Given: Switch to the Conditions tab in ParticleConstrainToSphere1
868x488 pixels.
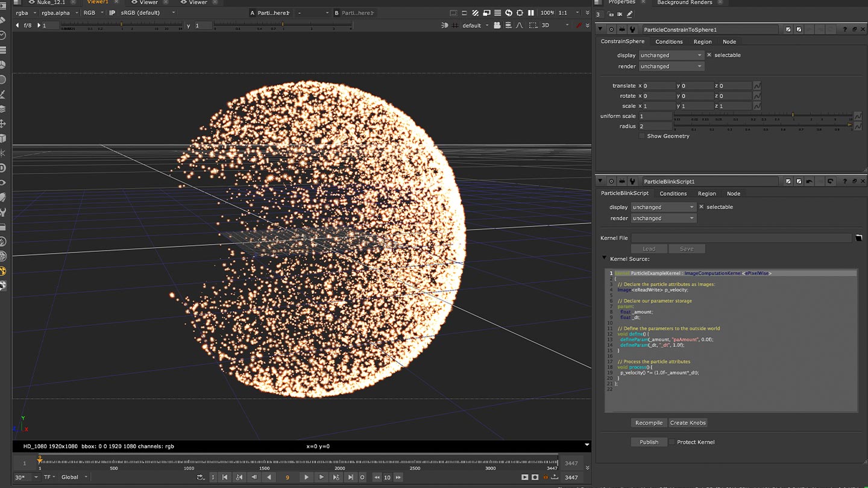Looking at the screenshot, I should [x=668, y=42].
